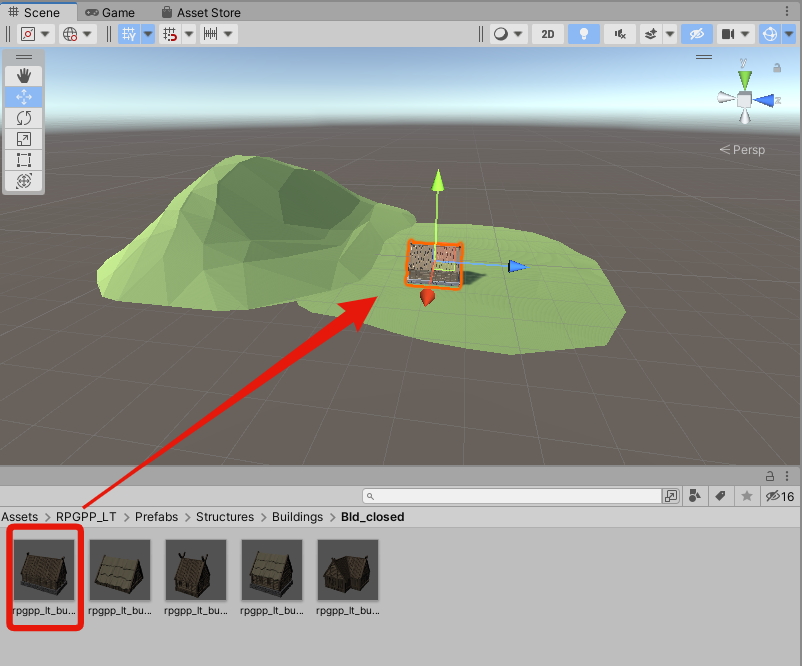Click the center cube of orientation gizmo
Image resolution: width=802 pixels, height=666 pixels.
(744, 100)
